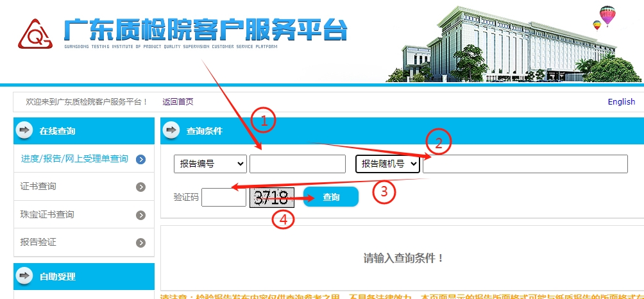Expand the 报告随机号 dropdown

pyautogui.click(x=387, y=164)
